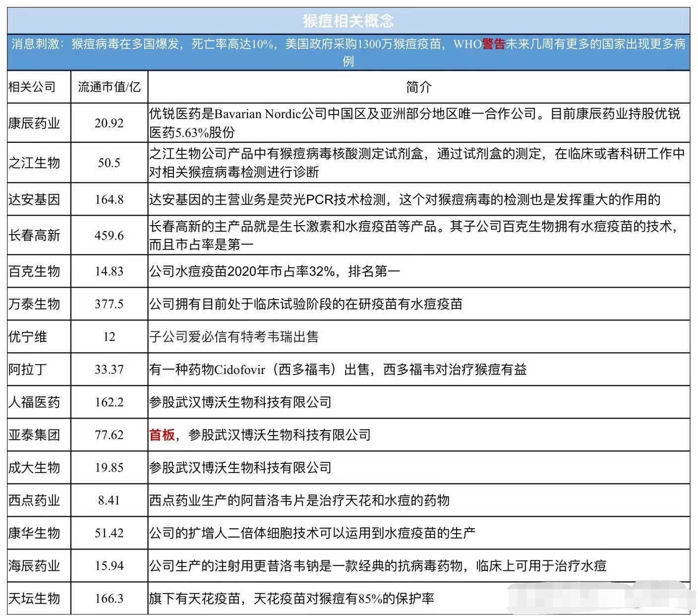Screen dimensions: 698x616
Task: Click the description about 荧光PCR技术检测
Action: pos(405,199)
